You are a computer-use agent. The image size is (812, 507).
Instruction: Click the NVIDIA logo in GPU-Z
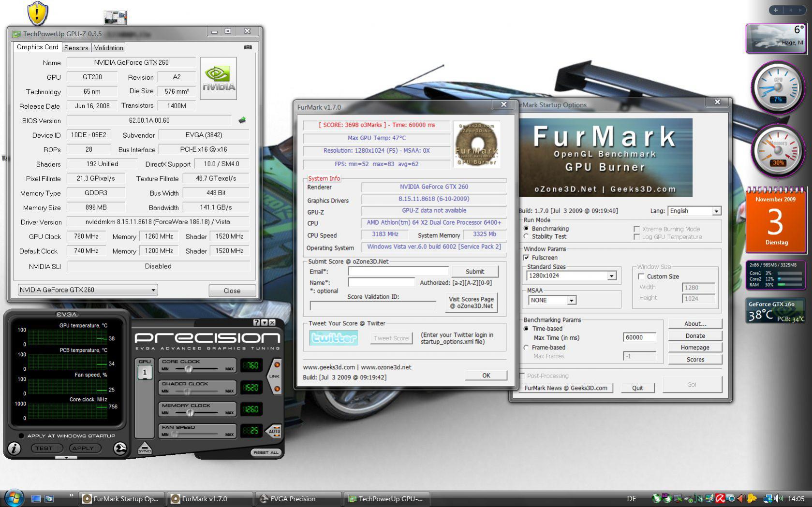pyautogui.click(x=219, y=78)
